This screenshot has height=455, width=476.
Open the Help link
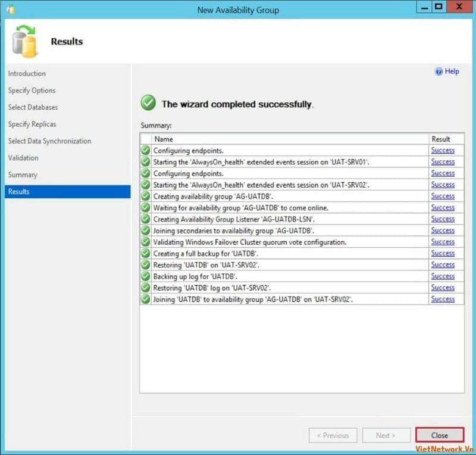point(452,71)
